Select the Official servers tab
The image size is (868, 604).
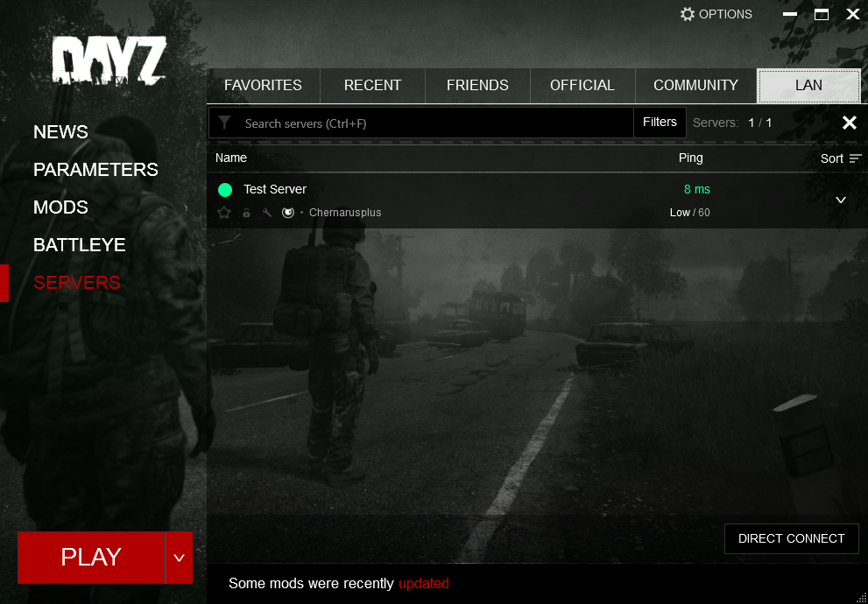pyautogui.click(x=582, y=86)
